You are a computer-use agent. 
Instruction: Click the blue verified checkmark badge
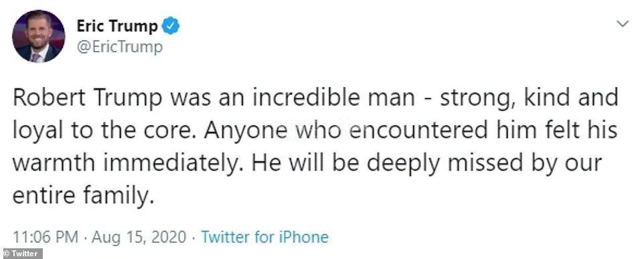170,26
